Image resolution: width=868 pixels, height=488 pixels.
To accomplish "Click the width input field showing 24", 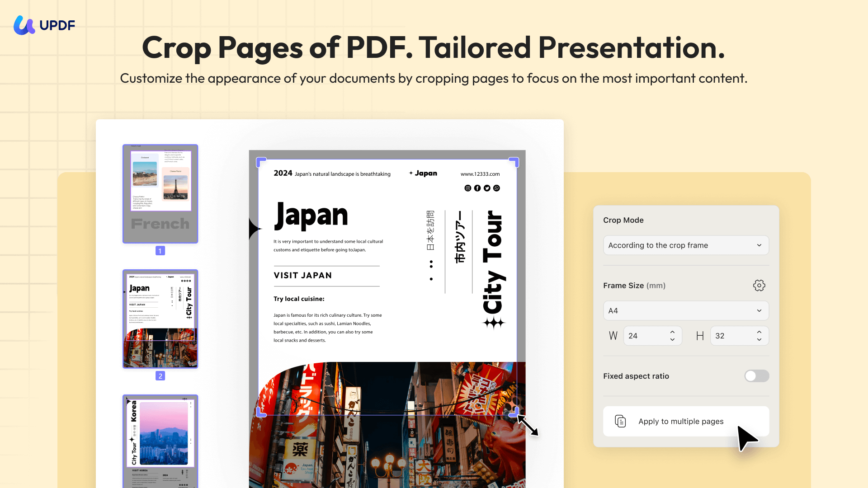I will (x=652, y=336).
